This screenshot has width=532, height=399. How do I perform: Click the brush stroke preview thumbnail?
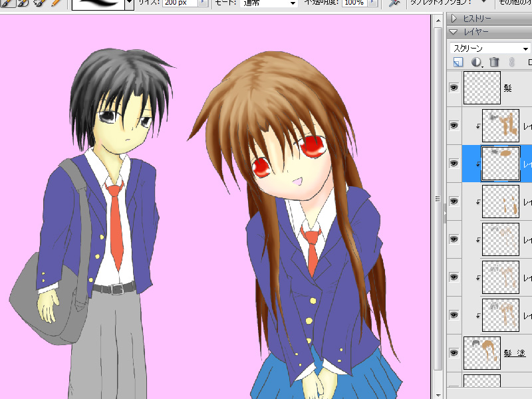[x=98, y=4]
